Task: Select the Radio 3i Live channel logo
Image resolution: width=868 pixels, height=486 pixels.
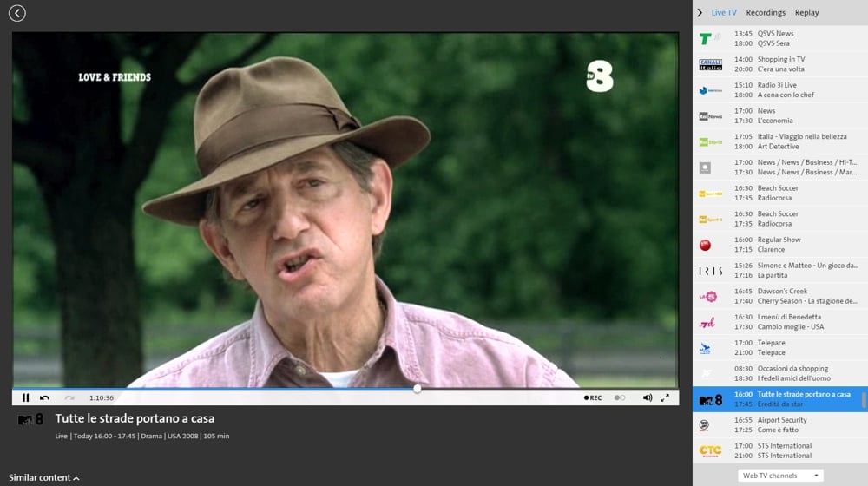Action: click(x=710, y=90)
